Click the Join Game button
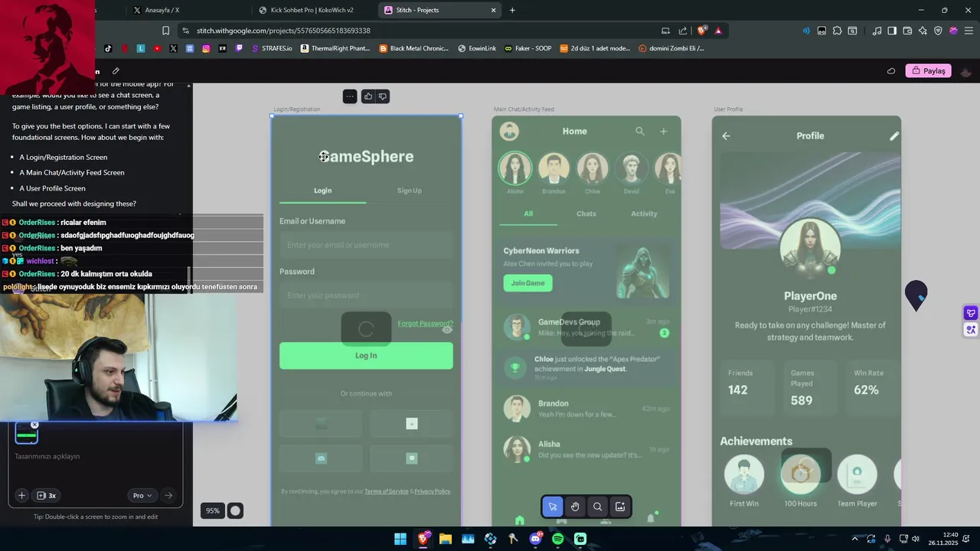The image size is (980, 551). click(528, 283)
